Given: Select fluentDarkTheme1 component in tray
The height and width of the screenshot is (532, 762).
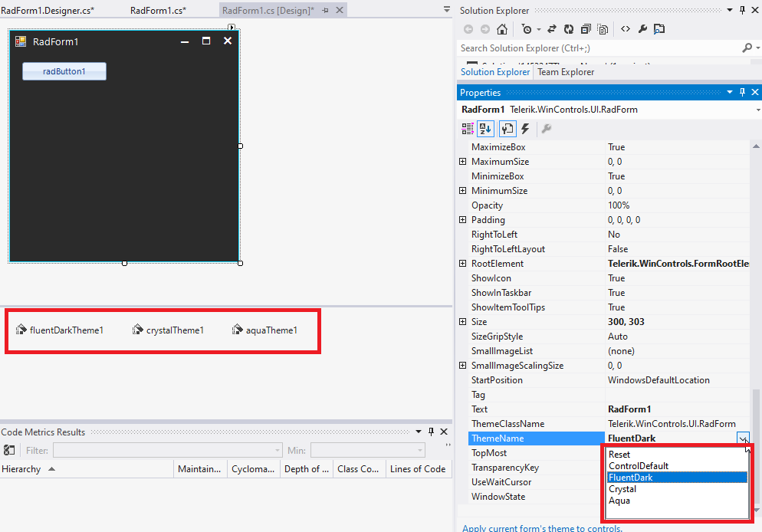Looking at the screenshot, I should pos(60,330).
